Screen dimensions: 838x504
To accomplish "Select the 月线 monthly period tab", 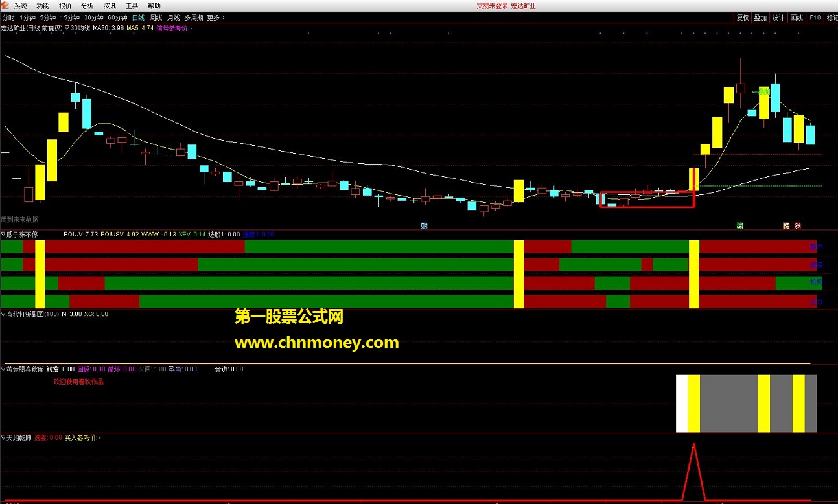I will [x=173, y=17].
